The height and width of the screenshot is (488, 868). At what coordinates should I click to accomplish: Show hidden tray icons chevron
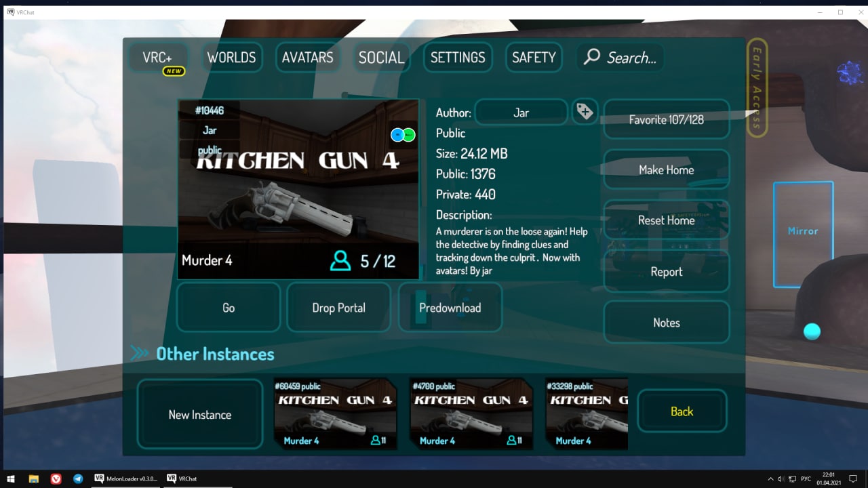[770, 479]
